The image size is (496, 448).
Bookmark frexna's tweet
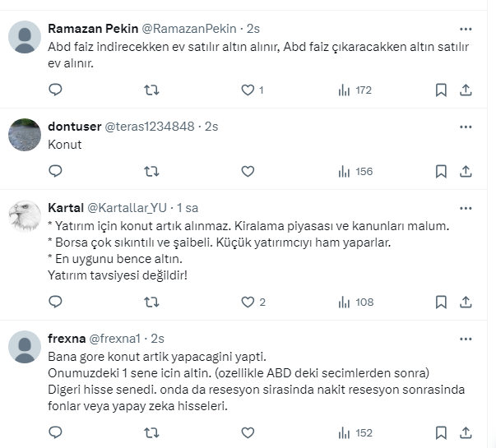point(441,432)
